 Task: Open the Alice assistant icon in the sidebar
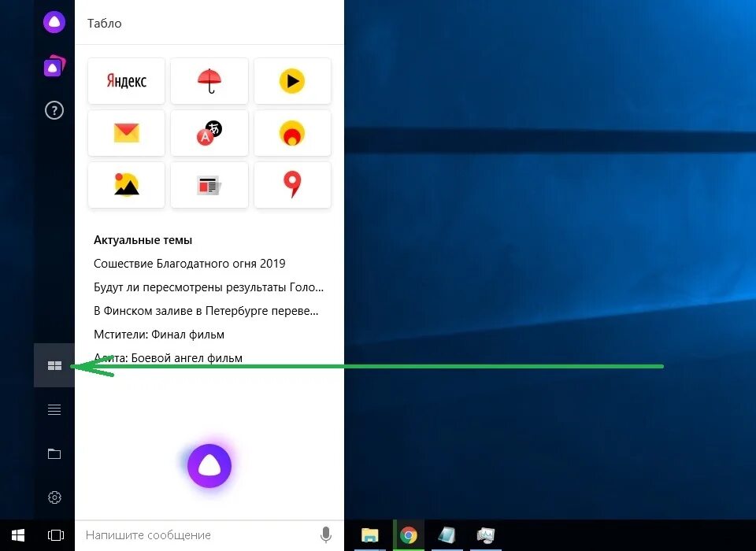[54, 22]
